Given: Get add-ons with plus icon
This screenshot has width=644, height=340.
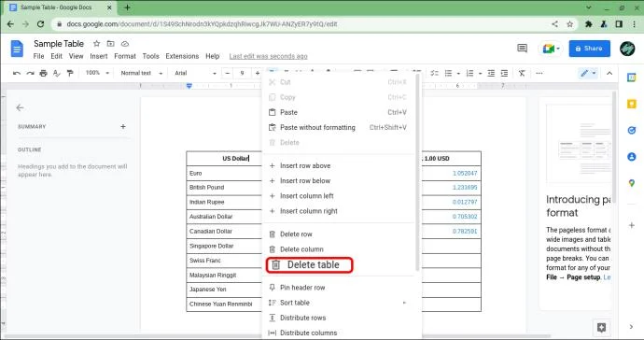Looking at the screenshot, I should pos(632,225).
